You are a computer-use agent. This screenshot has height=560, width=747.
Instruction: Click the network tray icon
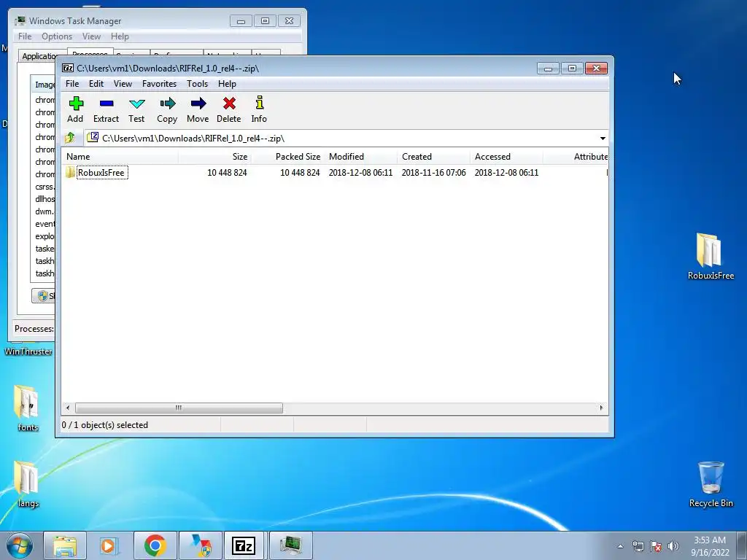tap(638, 546)
